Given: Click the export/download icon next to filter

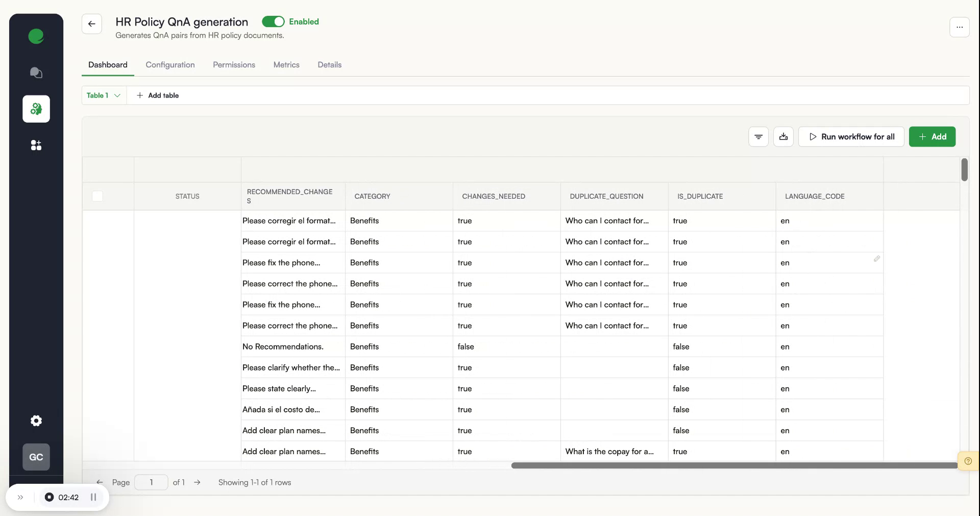Looking at the screenshot, I should (x=783, y=137).
